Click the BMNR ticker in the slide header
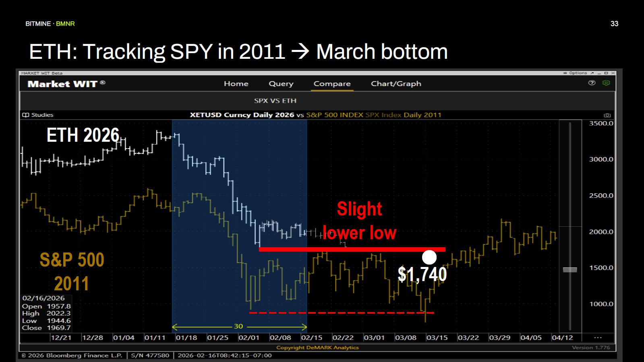The height and width of the screenshot is (362, 644). coord(65,24)
